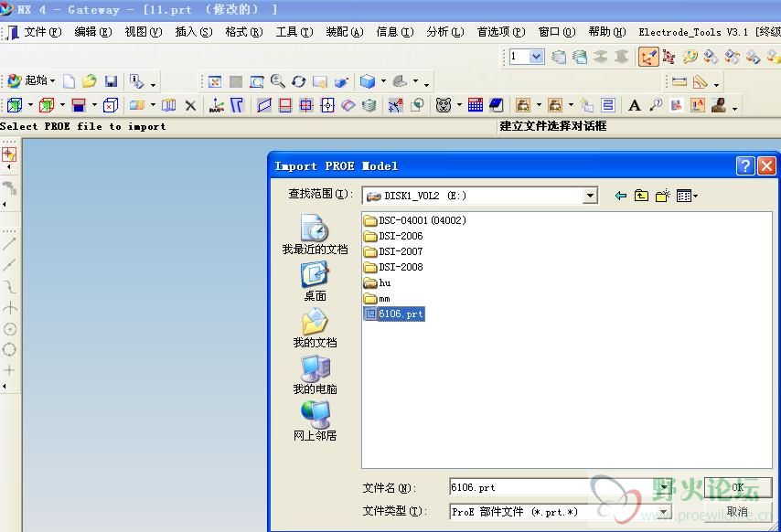Click the blue calendar grid icon
The height and width of the screenshot is (532, 781).
coord(476,105)
